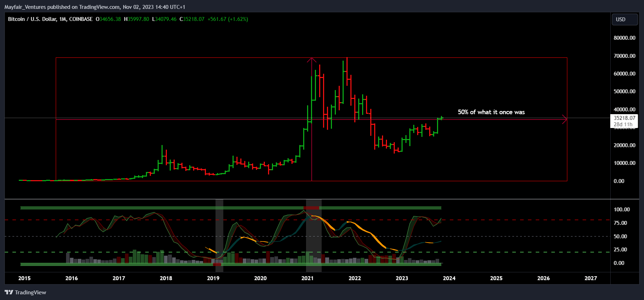
Task: Click the 2015 label on the time axis
Action: (24, 278)
